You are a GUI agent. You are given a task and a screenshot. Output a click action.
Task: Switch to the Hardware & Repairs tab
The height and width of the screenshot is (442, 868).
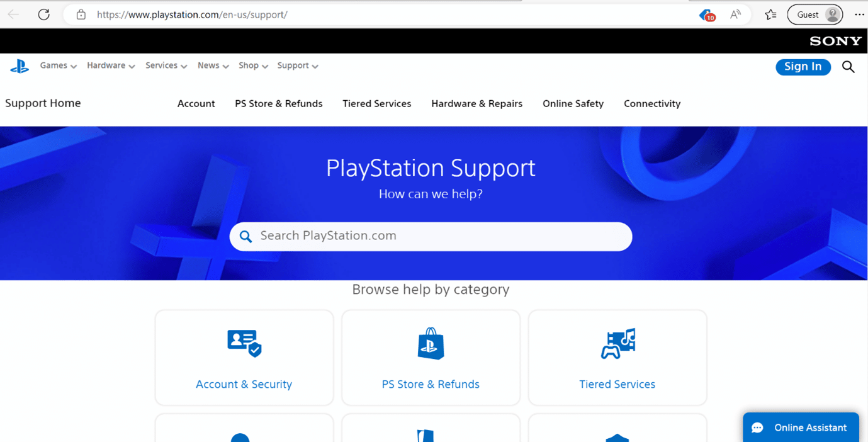point(476,103)
